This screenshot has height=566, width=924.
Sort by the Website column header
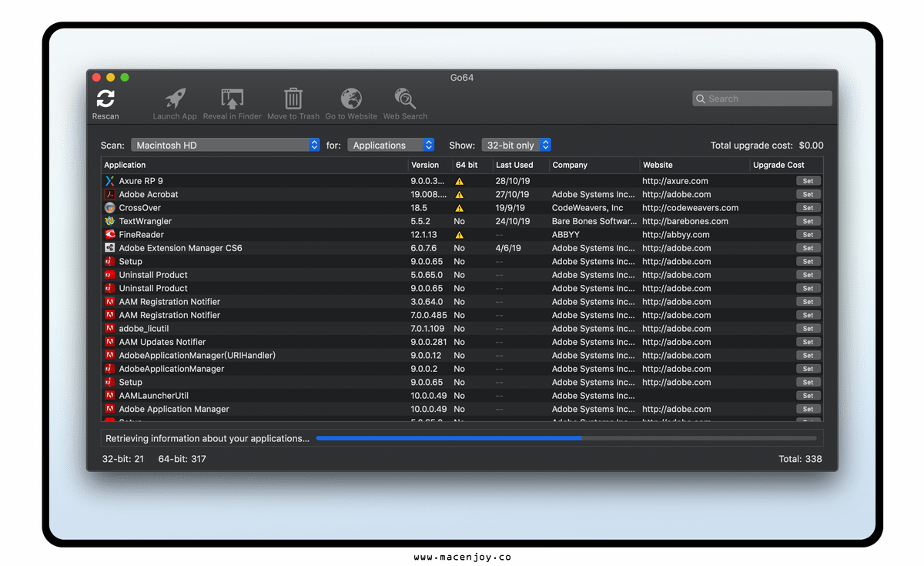(x=695, y=165)
